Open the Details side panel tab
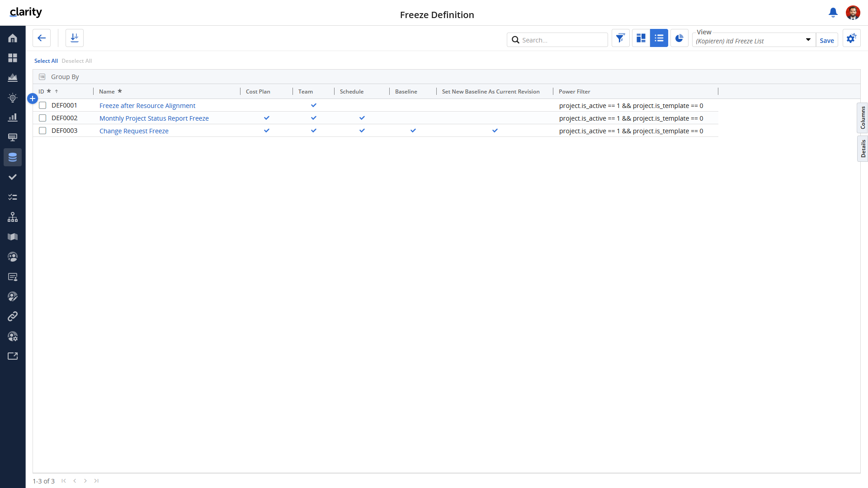This screenshot has width=868, height=488. pos(863,148)
